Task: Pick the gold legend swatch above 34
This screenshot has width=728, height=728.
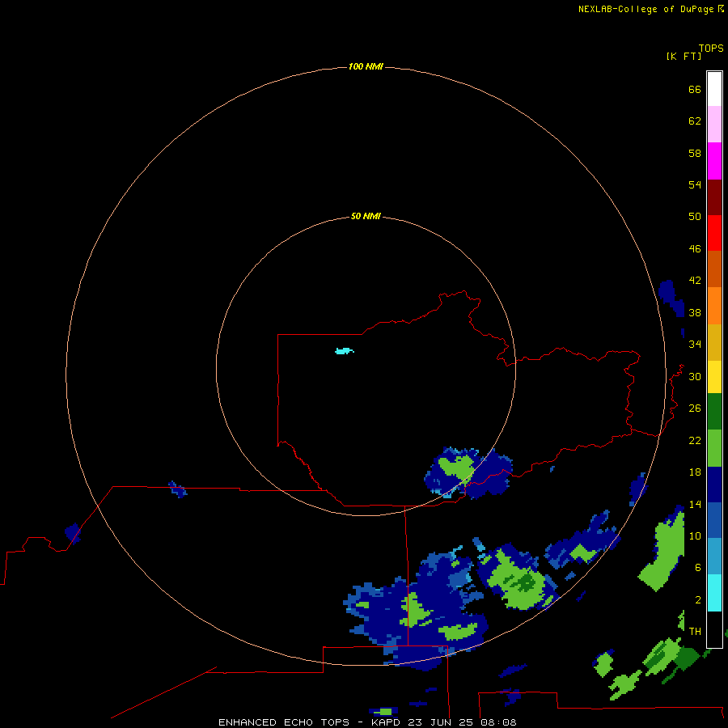Action: (714, 343)
